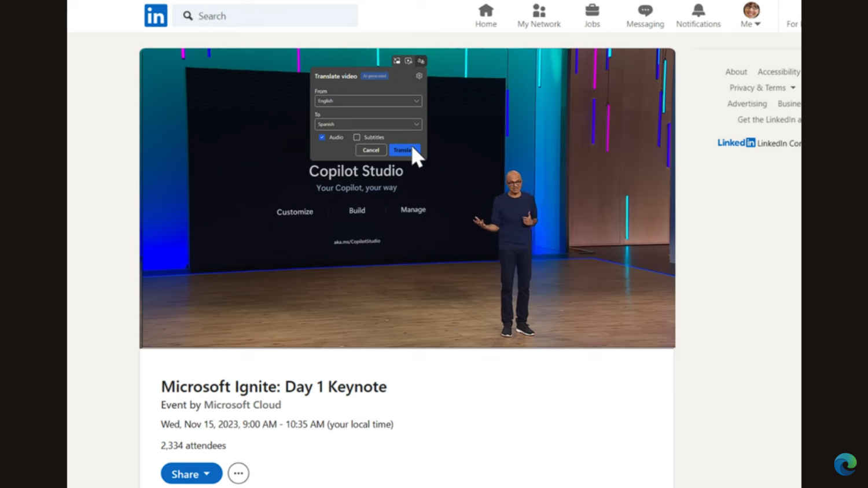Check Notifications via the bell icon
The width and height of the screenshot is (868, 488).
coord(698,14)
